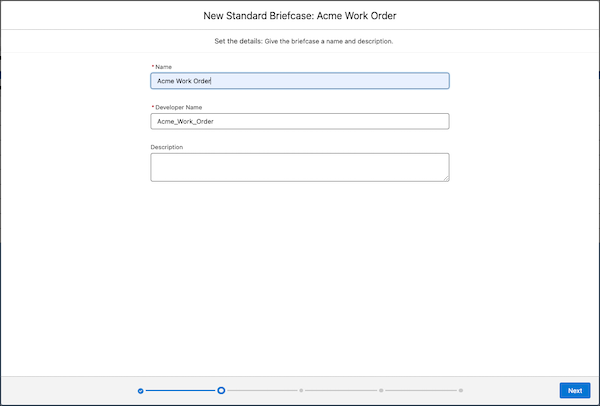Click inside the Description text area

pyautogui.click(x=300, y=167)
